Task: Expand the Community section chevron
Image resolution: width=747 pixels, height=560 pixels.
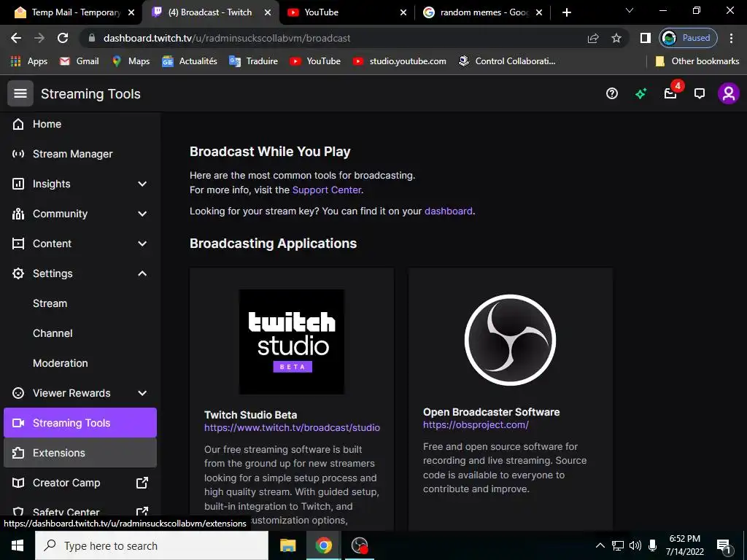Action: [x=142, y=214]
